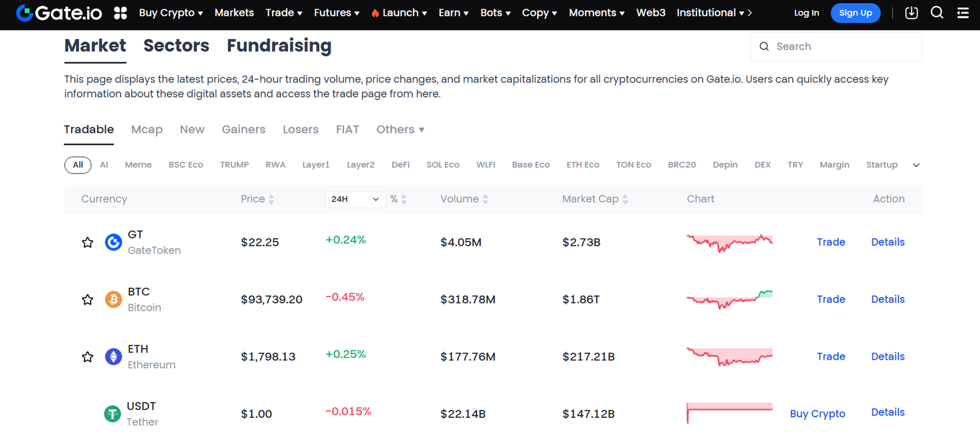This screenshot has height=448, width=980.
Task: Click the app download icon in the header
Action: pyautogui.click(x=911, y=12)
